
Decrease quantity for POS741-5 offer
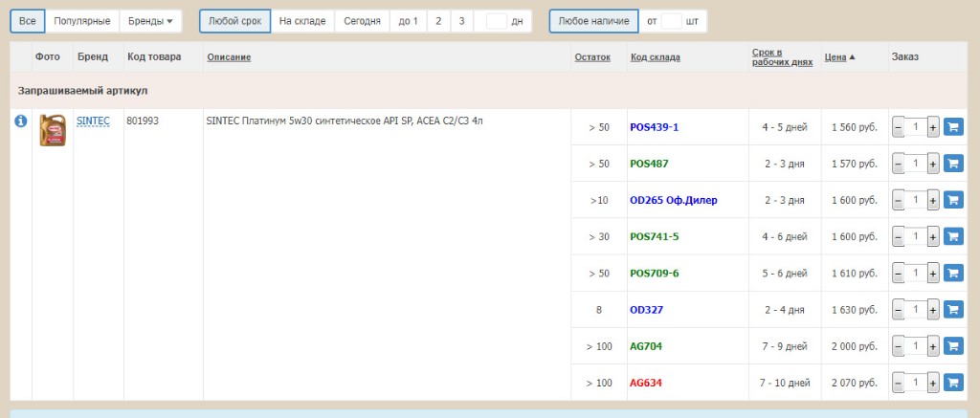898,237
